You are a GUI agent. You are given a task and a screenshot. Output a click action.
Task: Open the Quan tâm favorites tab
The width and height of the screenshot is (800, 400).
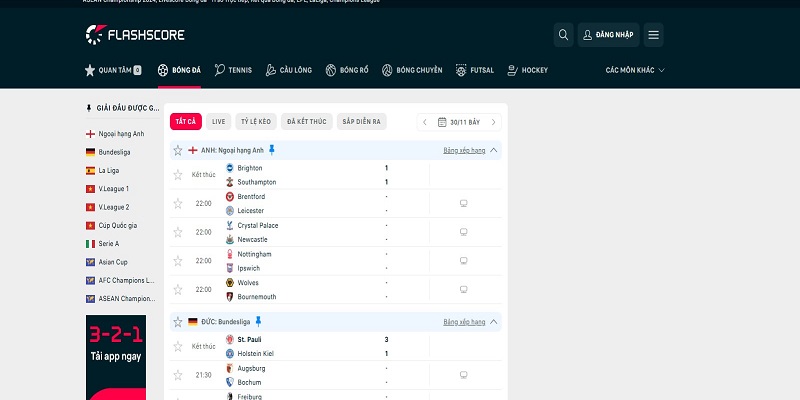[x=113, y=70]
